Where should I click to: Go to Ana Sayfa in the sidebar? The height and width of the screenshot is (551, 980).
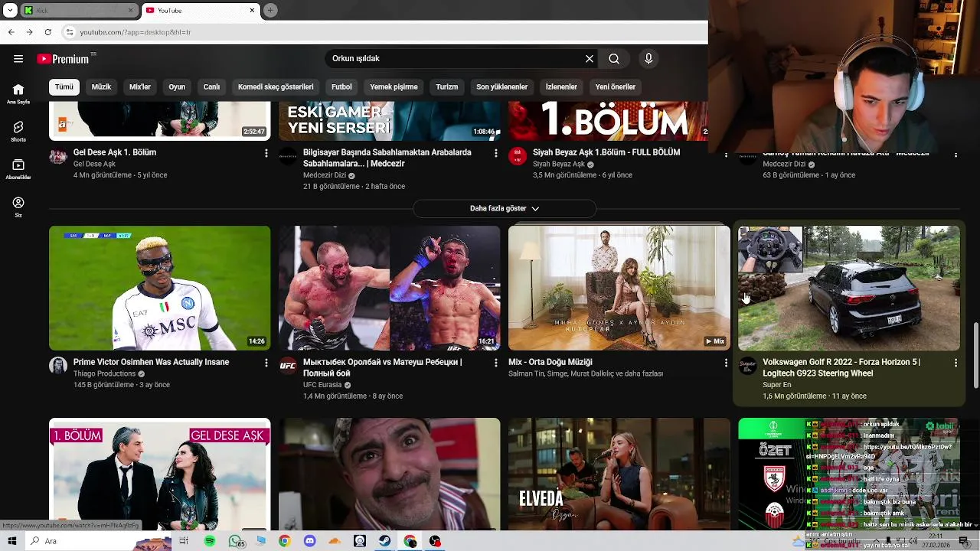(x=18, y=93)
